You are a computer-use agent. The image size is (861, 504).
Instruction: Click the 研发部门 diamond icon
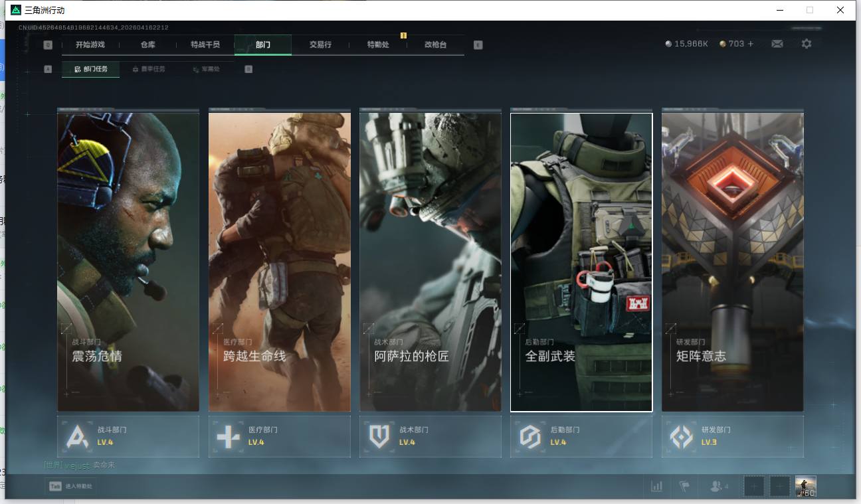point(681,436)
